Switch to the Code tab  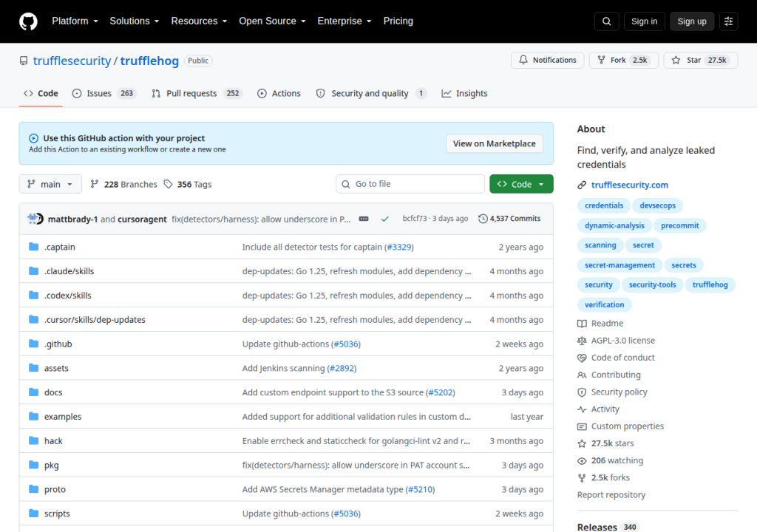coord(41,93)
